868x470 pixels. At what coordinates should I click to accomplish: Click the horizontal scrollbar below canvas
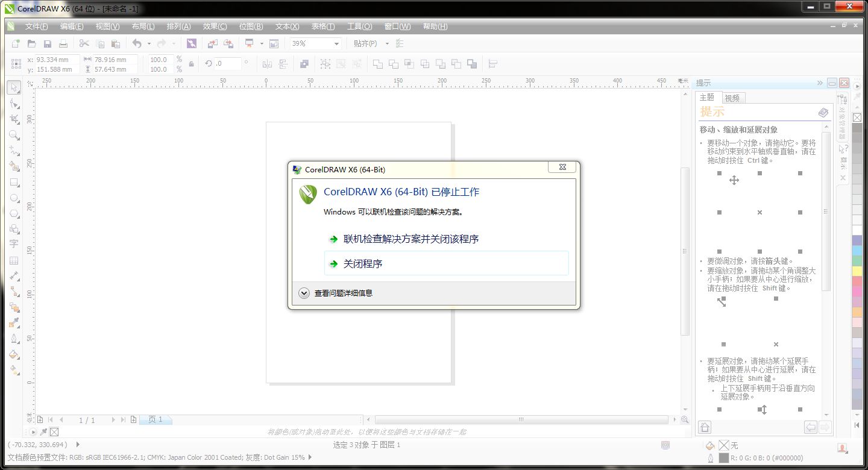coord(522,419)
